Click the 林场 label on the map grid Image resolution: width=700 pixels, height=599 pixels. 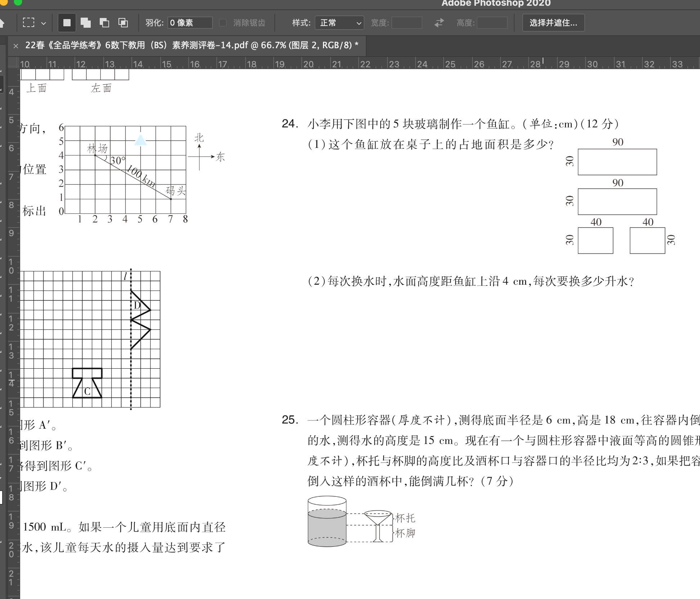[x=97, y=148]
